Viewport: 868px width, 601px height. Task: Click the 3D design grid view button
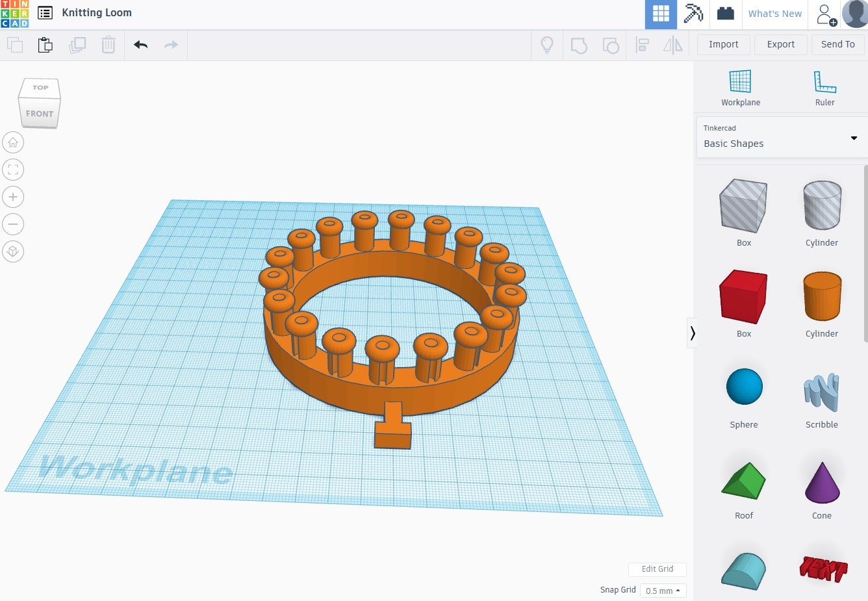tap(661, 14)
